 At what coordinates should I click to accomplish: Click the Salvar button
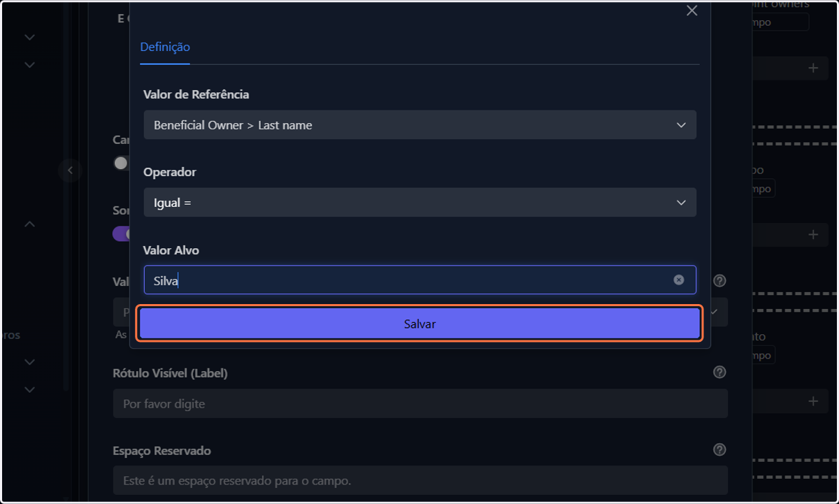point(419,324)
